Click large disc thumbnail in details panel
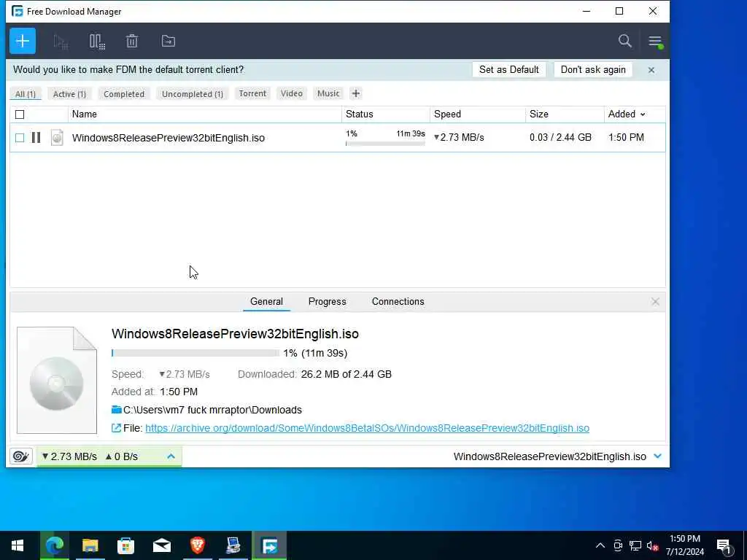Image resolution: width=747 pixels, height=560 pixels. (x=57, y=380)
